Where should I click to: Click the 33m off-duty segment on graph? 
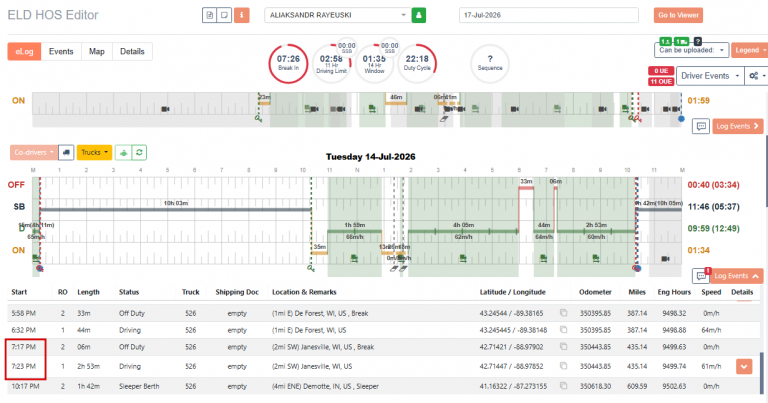point(526,187)
